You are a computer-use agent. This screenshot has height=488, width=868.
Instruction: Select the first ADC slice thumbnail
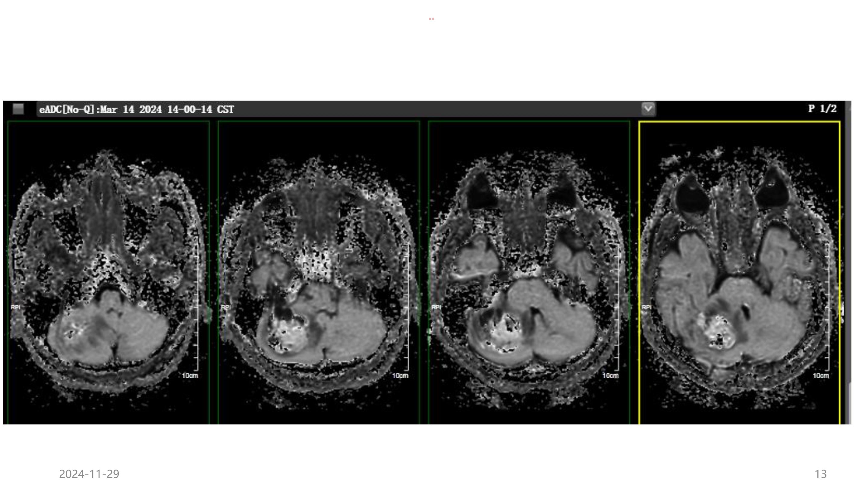click(108, 272)
